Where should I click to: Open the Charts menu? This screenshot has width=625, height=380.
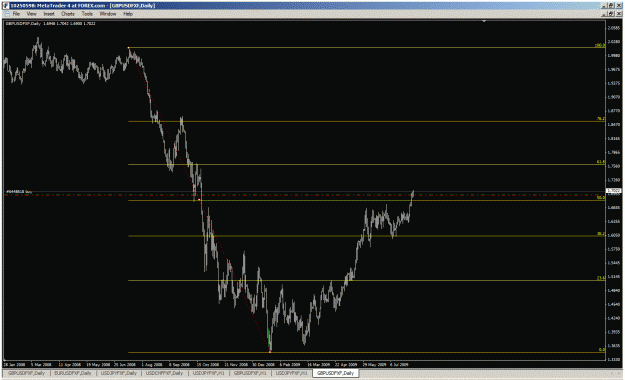[68, 14]
